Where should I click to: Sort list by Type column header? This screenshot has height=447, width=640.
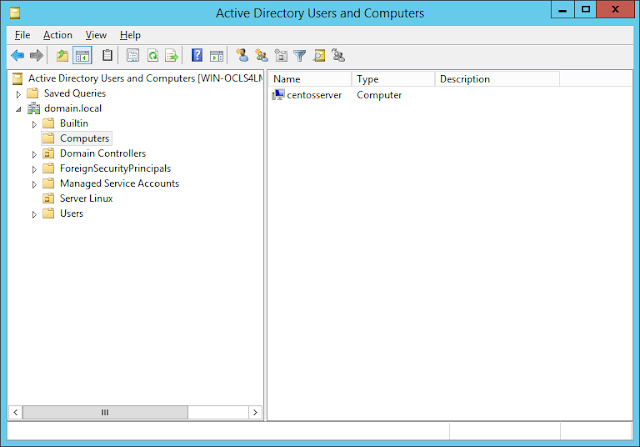[x=393, y=79]
